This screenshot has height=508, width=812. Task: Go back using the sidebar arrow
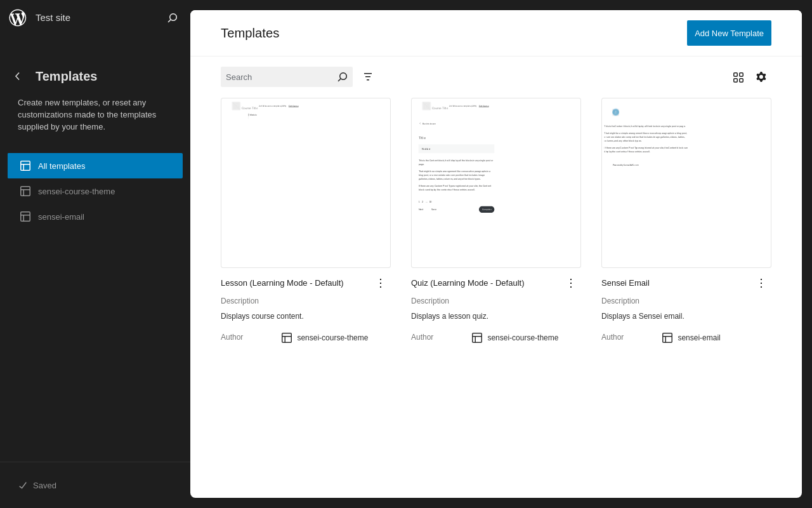(x=18, y=76)
